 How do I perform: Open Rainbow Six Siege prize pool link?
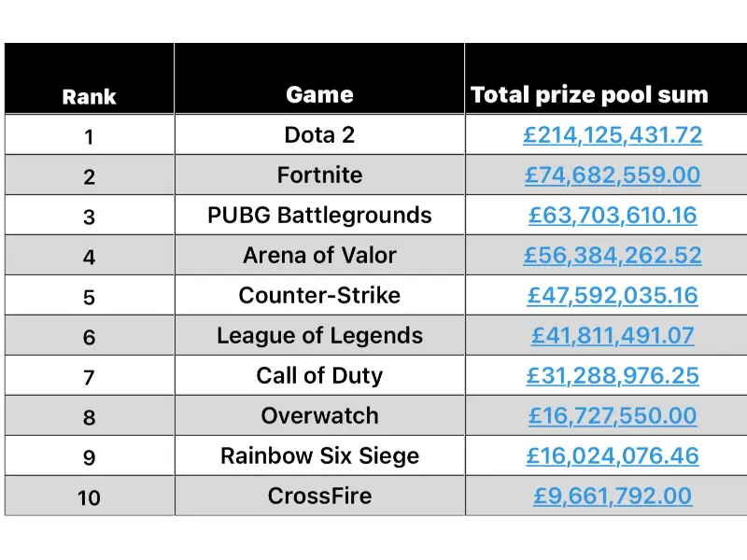(613, 456)
